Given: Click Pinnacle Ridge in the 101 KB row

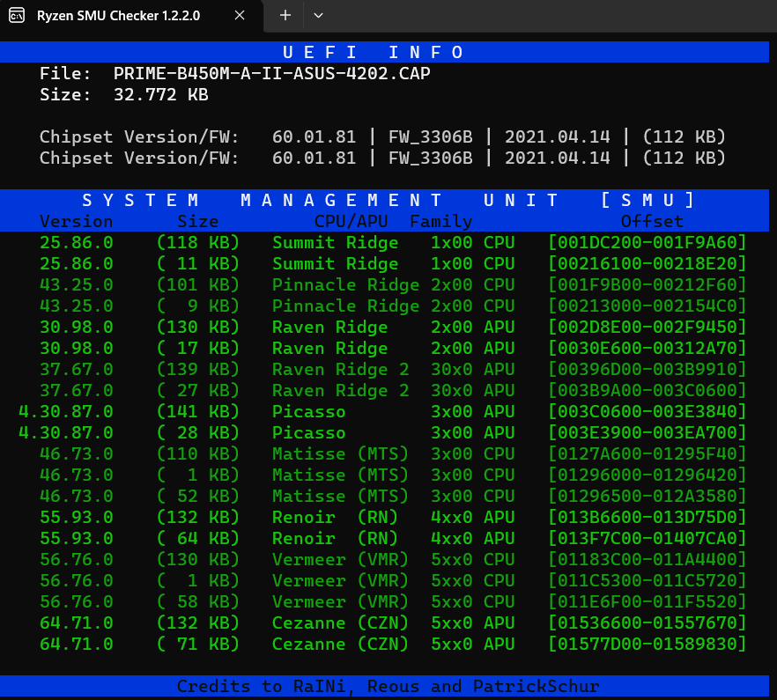Looking at the screenshot, I should point(345,285).
